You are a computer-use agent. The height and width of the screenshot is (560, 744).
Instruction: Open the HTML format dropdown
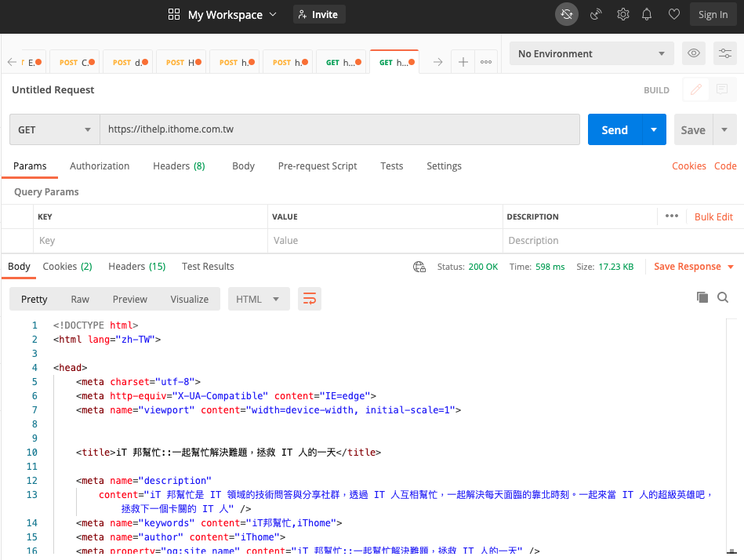pyautogui.click(x=259, y=299)
